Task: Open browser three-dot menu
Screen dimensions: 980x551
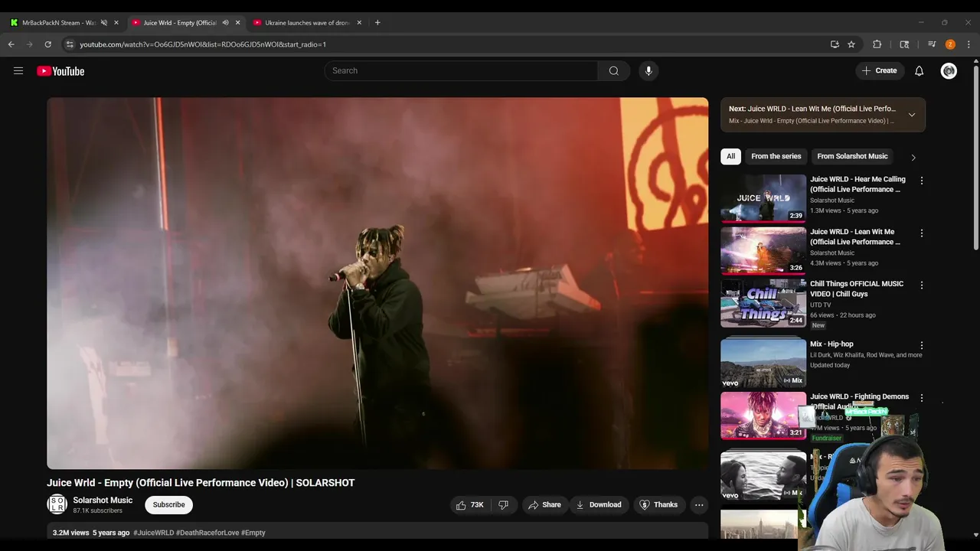Action: (x=969, y=44)
